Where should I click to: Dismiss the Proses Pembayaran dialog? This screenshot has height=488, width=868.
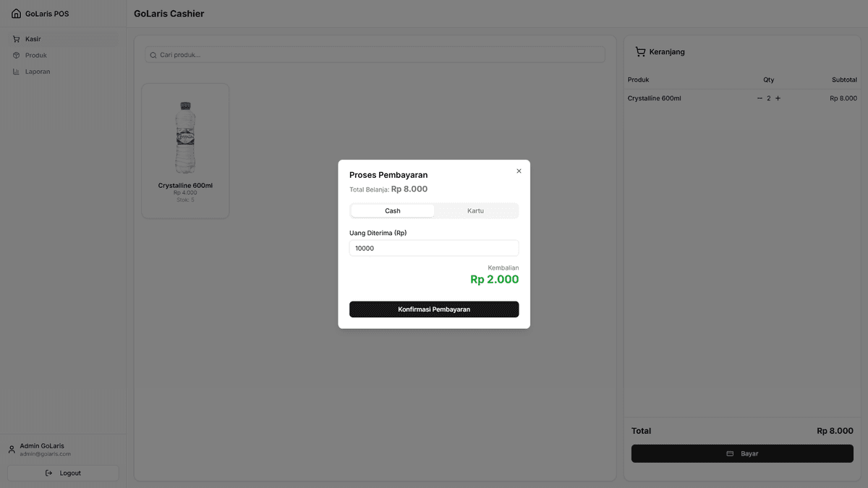pyautogui.click(x=519, y=171)
